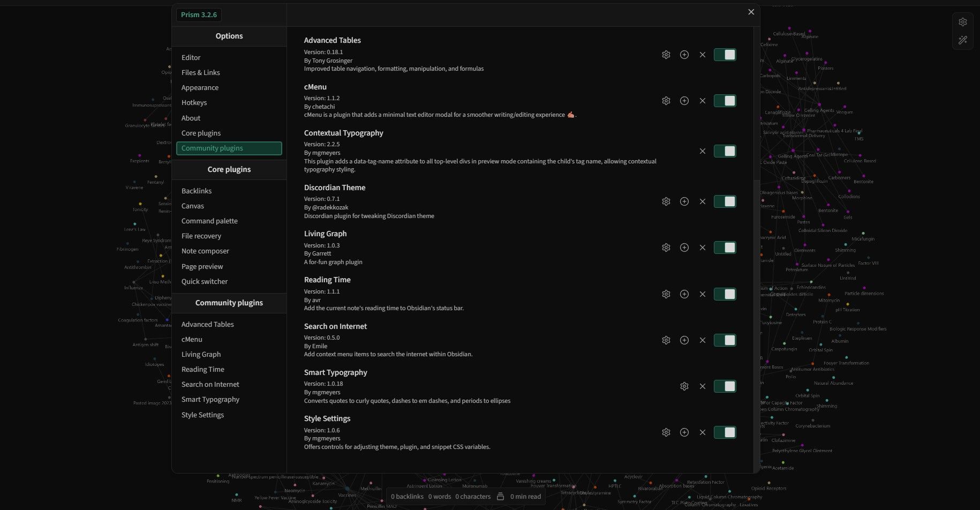Open settings for the Reading Time plugin
The width and height of the screenshot is (980, 510).
point(666,294)
